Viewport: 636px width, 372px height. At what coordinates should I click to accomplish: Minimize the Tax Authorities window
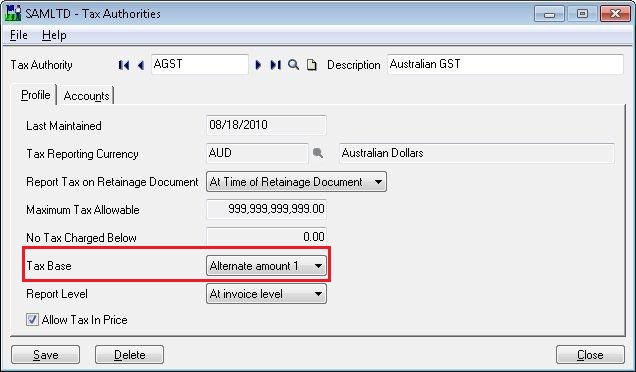click(549, 14)
